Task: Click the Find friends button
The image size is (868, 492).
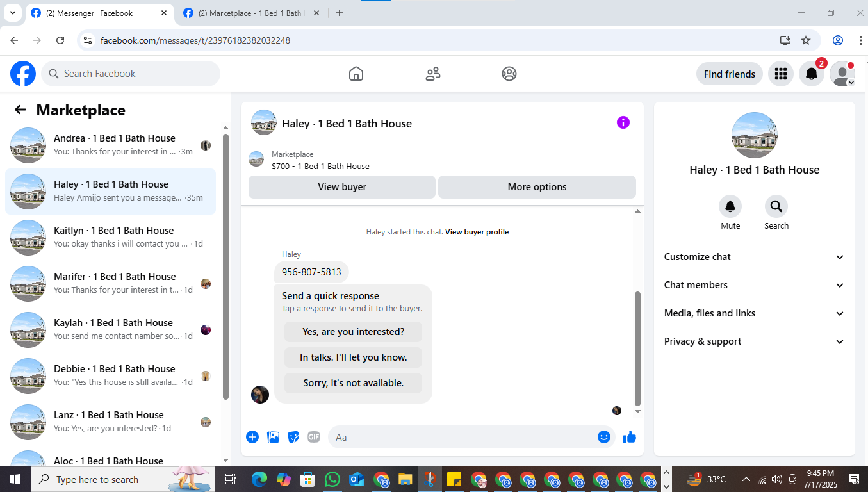Action: click(x=730, y=74)
